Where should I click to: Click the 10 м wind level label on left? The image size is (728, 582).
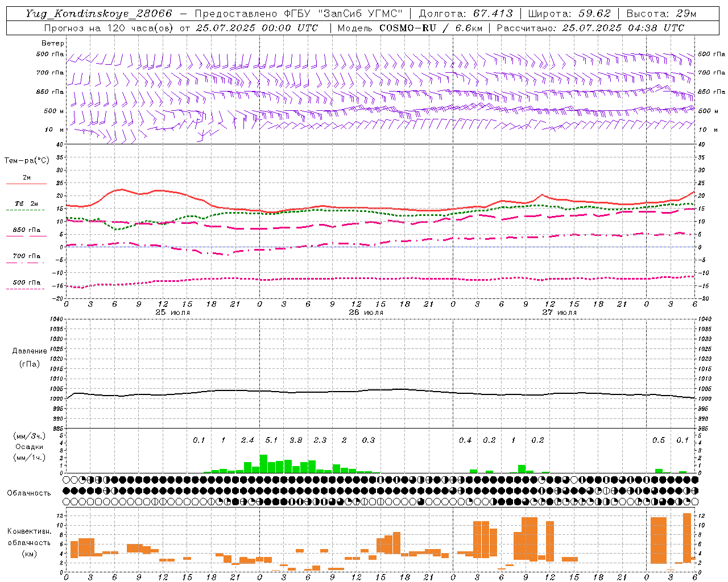55,130
